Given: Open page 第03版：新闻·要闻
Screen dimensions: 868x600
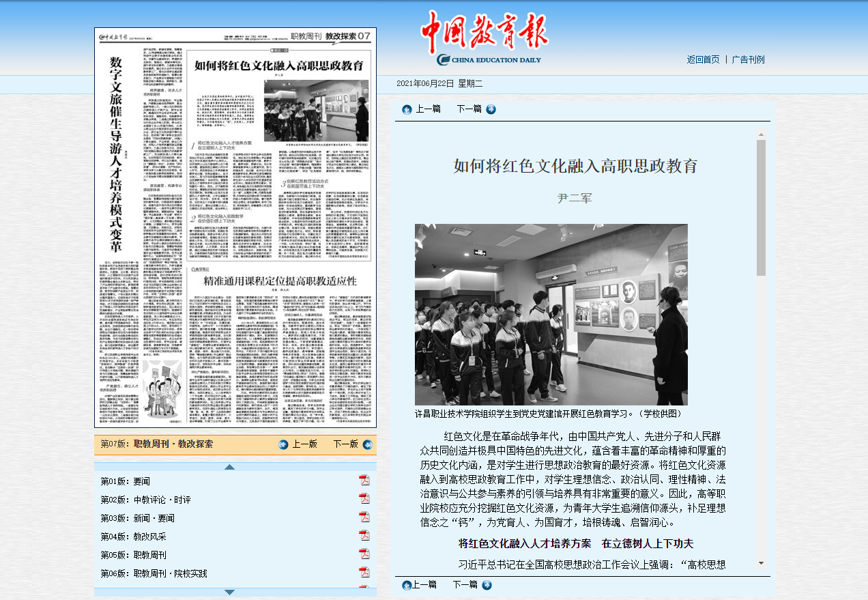Looking at the screenshot, I should point(138,518).
